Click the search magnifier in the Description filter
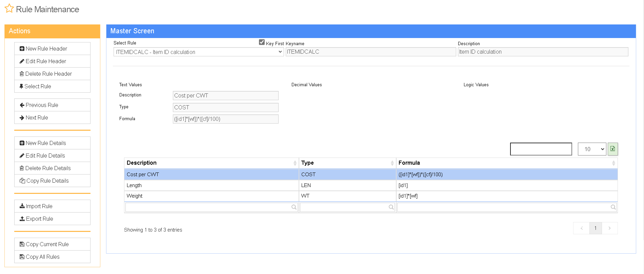This screenshot has height=274, width=644. click(294, 207)
